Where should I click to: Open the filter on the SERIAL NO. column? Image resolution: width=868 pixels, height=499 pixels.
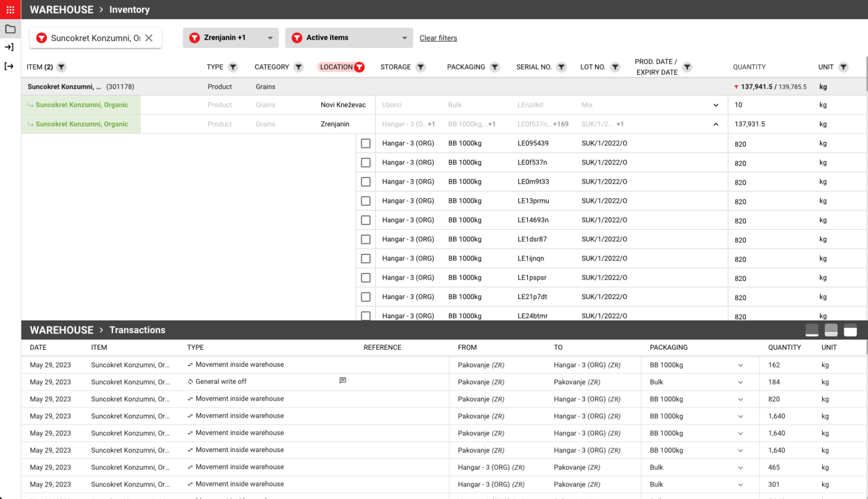[x=561, y=67]
